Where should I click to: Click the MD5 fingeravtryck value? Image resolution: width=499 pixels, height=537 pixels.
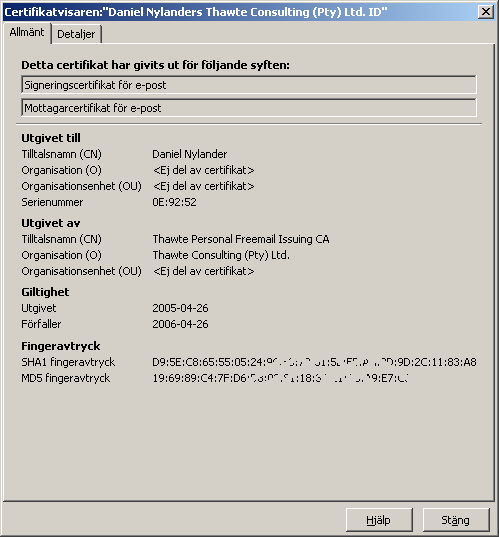click(280, 378)
